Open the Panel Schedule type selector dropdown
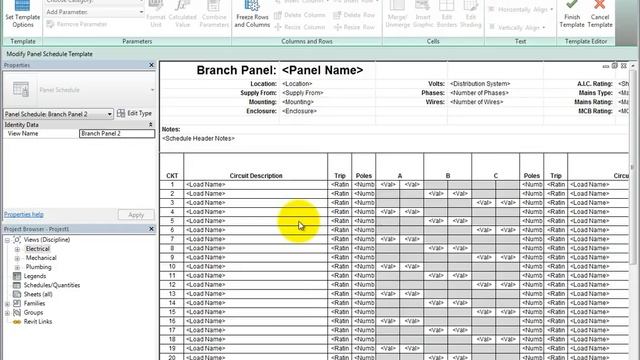Screen dimensions: 640x360 click(x=152, y=90)
